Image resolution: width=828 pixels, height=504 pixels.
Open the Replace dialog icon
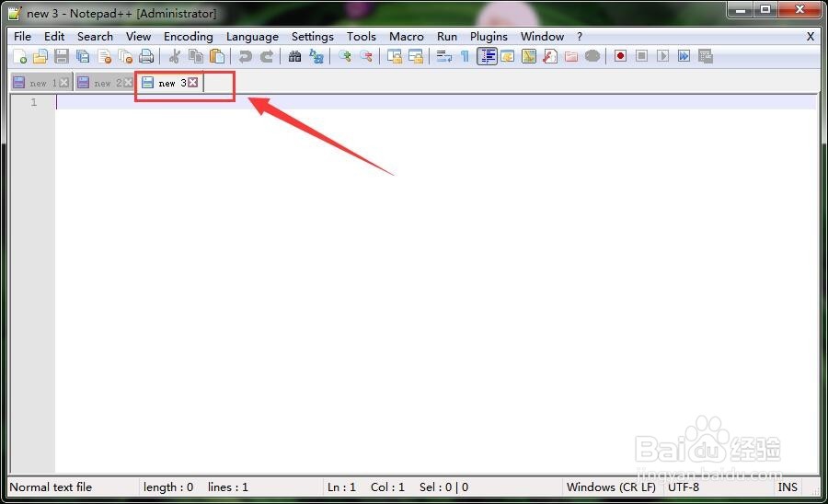(316, 56)
